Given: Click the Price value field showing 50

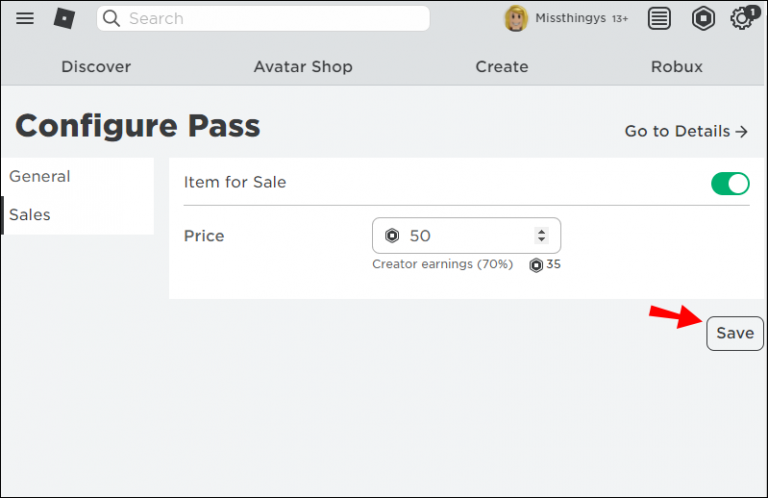Looking at the screenshot, I should 465,236.
